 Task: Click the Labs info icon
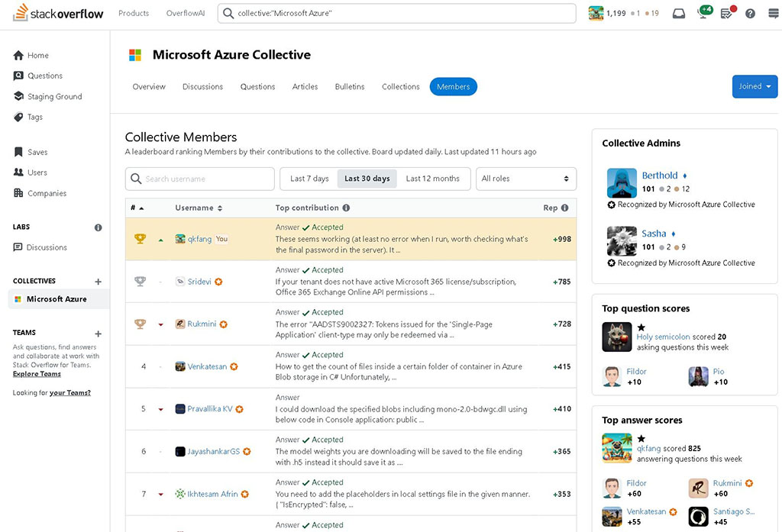point(99,227)
